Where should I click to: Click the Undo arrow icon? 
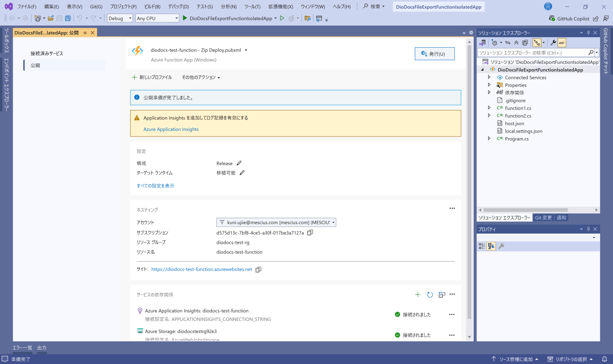click(79, 18)
